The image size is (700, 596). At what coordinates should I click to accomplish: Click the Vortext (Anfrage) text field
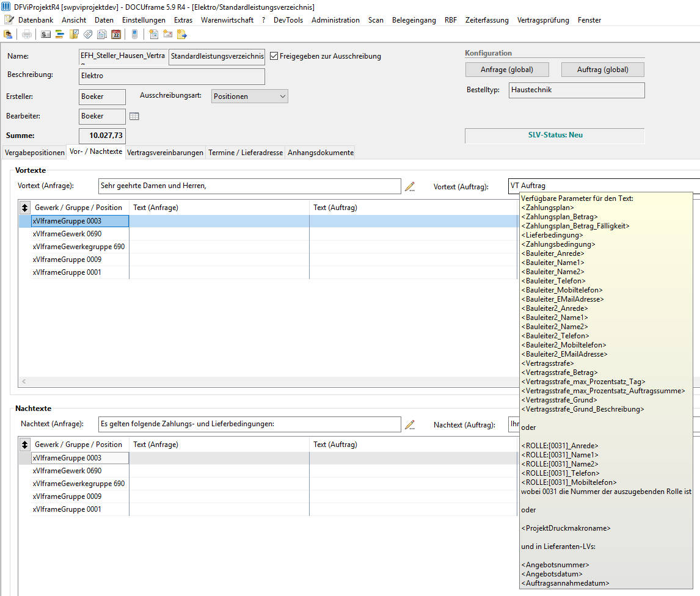pos(250,186)
